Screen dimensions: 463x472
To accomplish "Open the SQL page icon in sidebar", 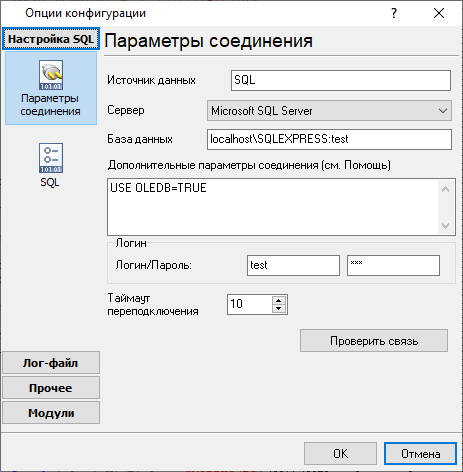I will pyautogui.click(x=51, y=158).
